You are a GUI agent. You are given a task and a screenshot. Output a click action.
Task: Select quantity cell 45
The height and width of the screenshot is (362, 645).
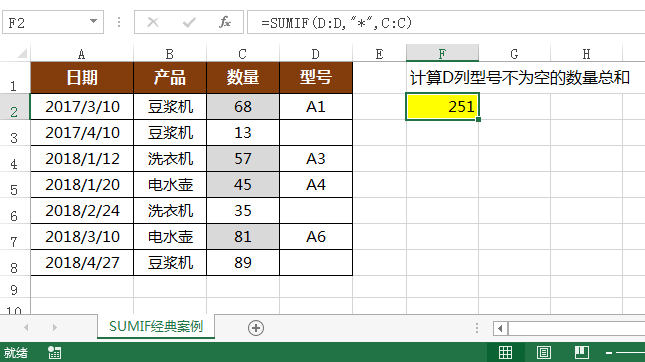pos(243,185)
